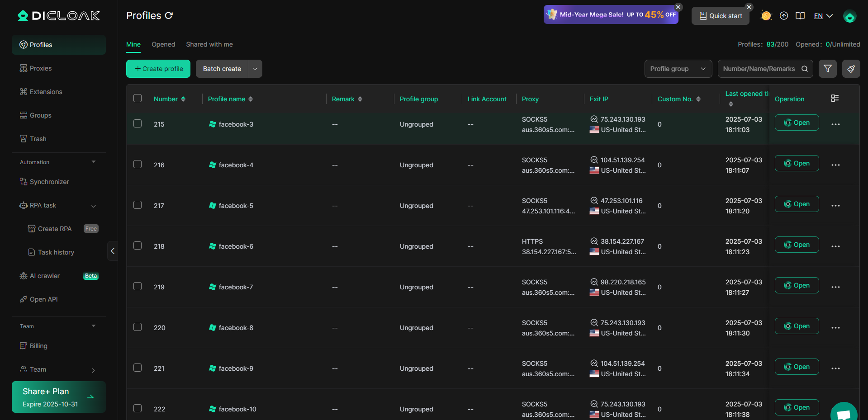Open the EN language dropdown
Viewport: 868px width, 420px height.
point(823,16)
